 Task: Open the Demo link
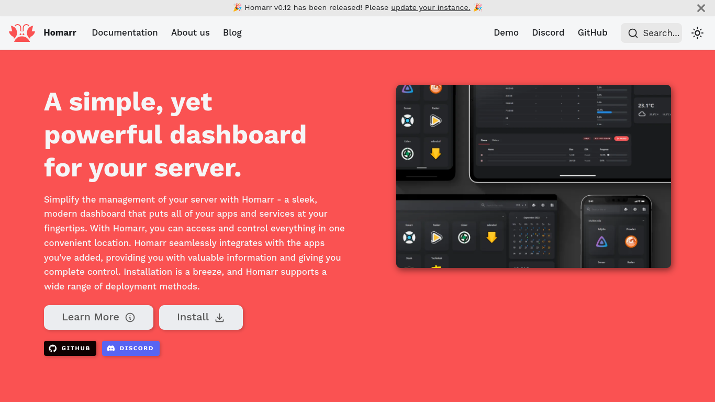(x=506, y=33)
